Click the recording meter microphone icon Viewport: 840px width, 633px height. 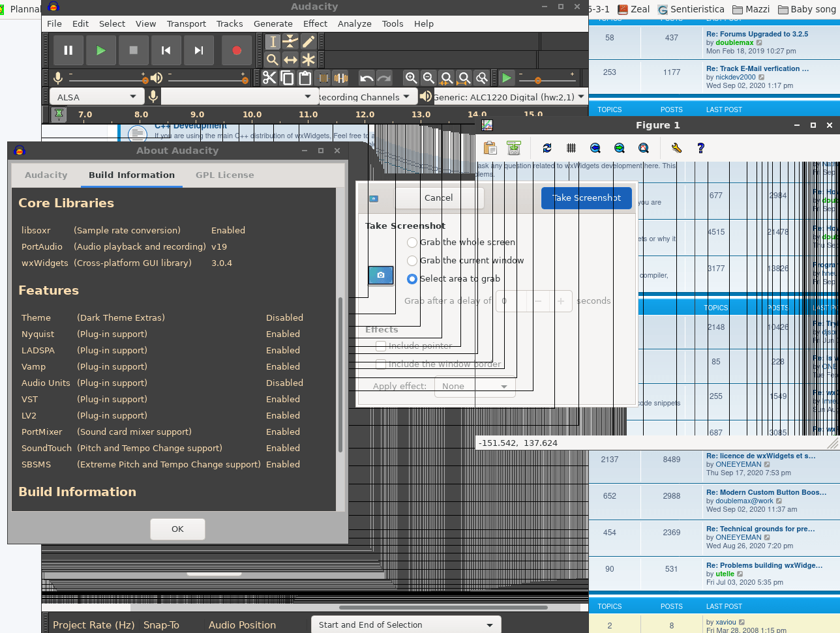click(58, 78)
